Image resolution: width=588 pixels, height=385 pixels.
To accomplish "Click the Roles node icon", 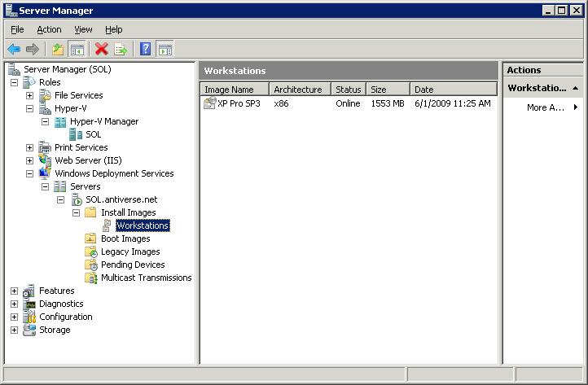I will 29,82.
